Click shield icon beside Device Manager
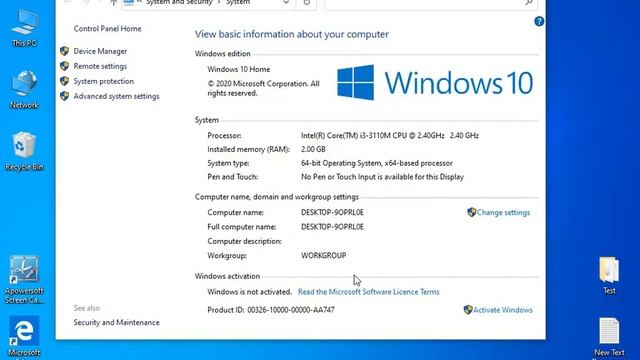Image resolution: width=640 pixels, height=360 pixels. 64,51
